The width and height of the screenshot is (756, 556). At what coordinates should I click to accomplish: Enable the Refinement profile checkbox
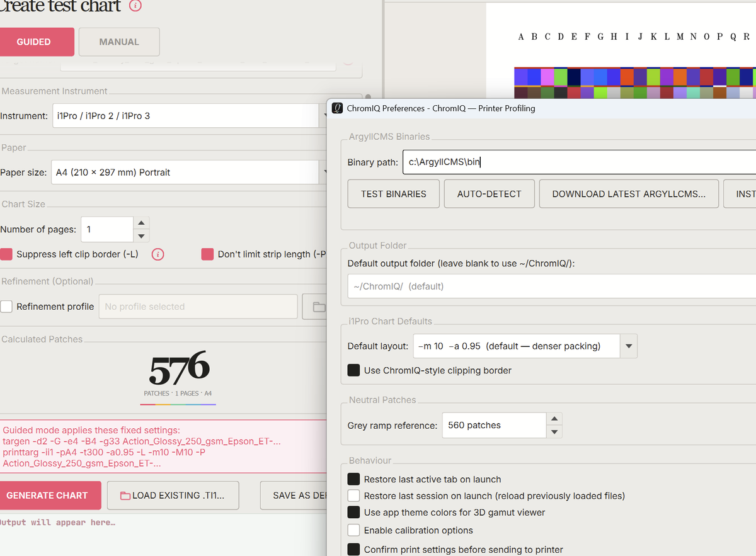tap(6, 307)
